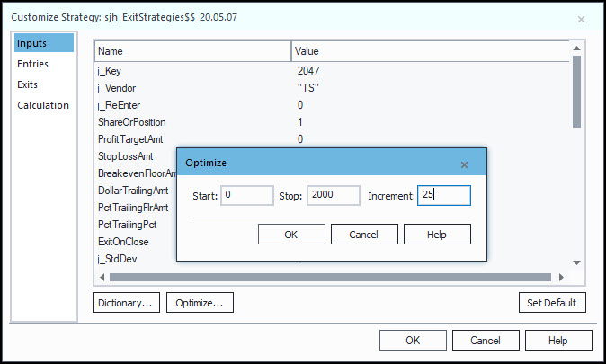Click the Start field in Optimize dialog
This screenshot has width=606, height=364.
247,195
